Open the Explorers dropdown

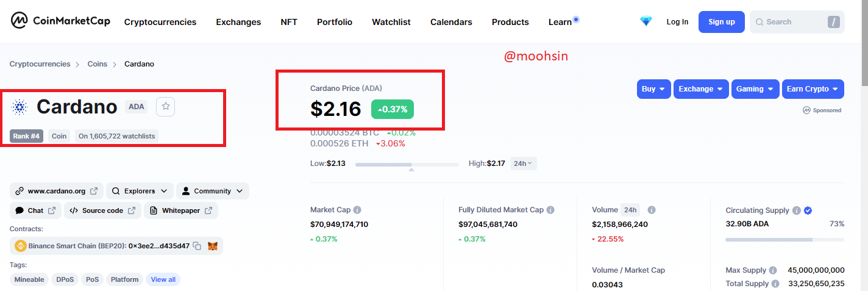[x=140, y=191]
